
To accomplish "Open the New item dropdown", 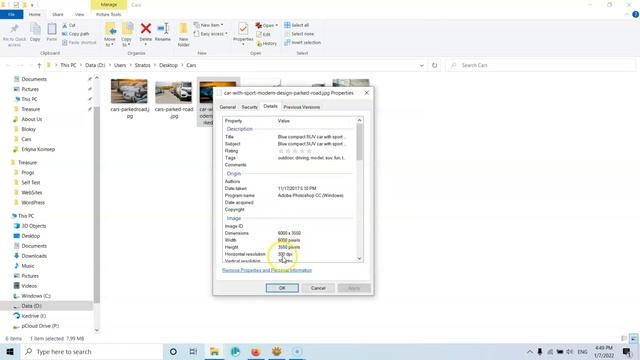I will [209, 25].
